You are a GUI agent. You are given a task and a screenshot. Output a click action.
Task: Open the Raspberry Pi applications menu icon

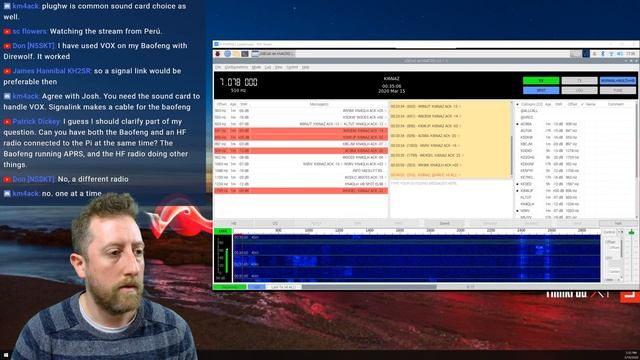click(218, 54)
